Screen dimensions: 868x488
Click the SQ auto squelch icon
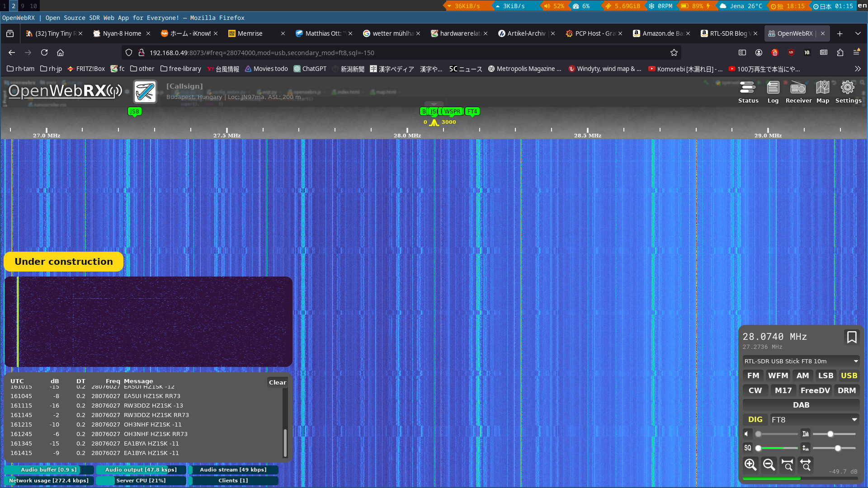pyautogui.click(x=748, y=448)
